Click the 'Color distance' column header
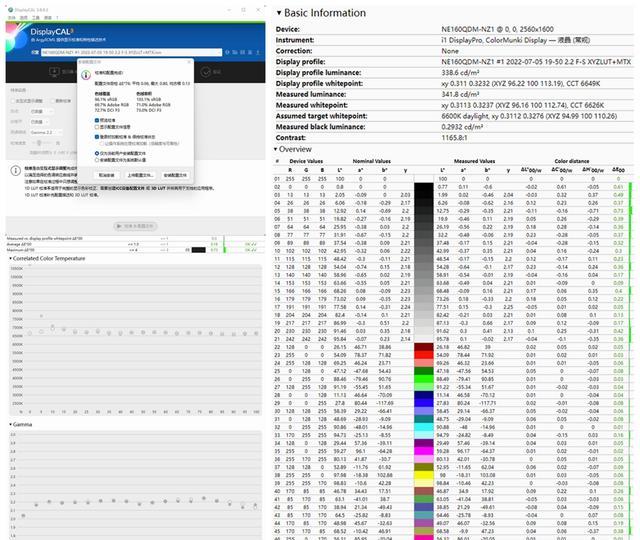640x540 pixels. [x=571, y=161]
